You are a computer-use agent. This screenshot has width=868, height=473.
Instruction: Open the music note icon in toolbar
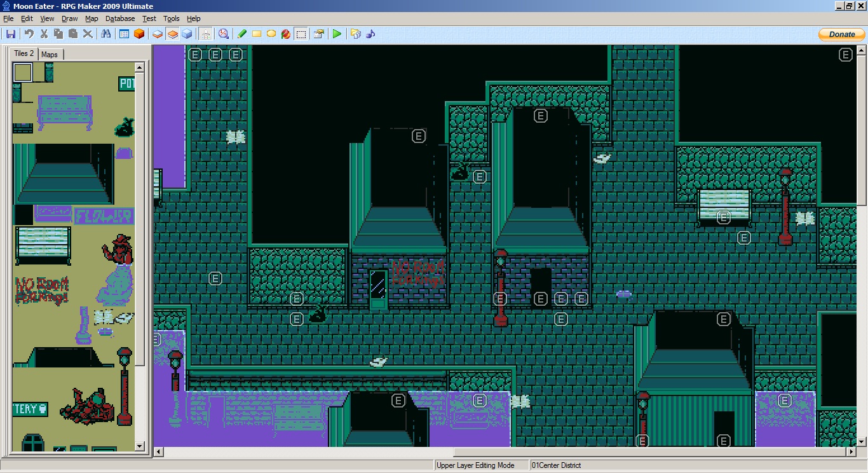371,34
